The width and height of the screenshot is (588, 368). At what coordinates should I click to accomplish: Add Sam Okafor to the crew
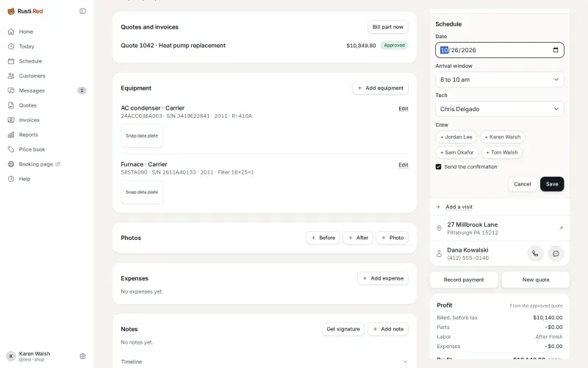456,152
